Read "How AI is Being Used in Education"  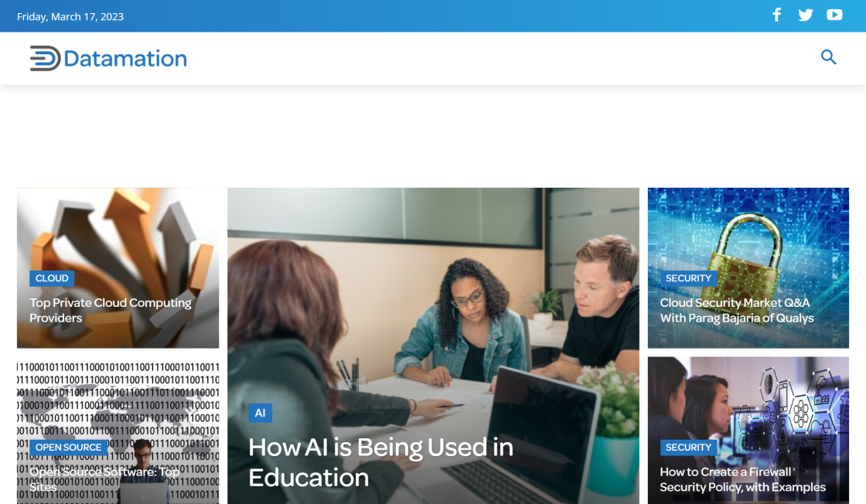pos(380,462)
